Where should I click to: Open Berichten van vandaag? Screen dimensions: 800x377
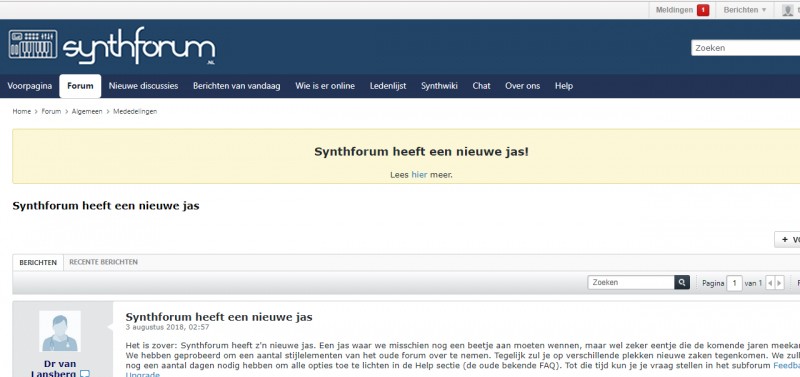(237, 86)
